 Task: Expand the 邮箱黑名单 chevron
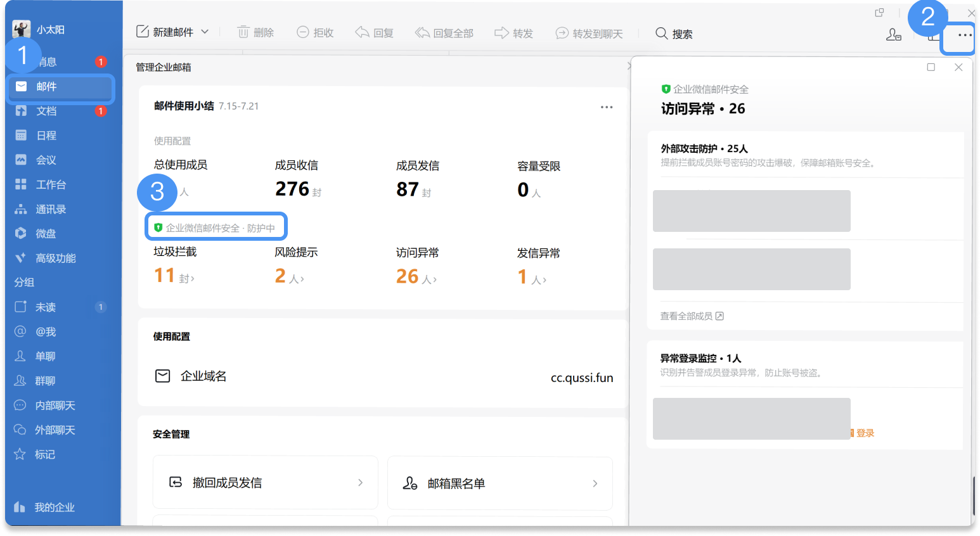click(x=595, y=483)
